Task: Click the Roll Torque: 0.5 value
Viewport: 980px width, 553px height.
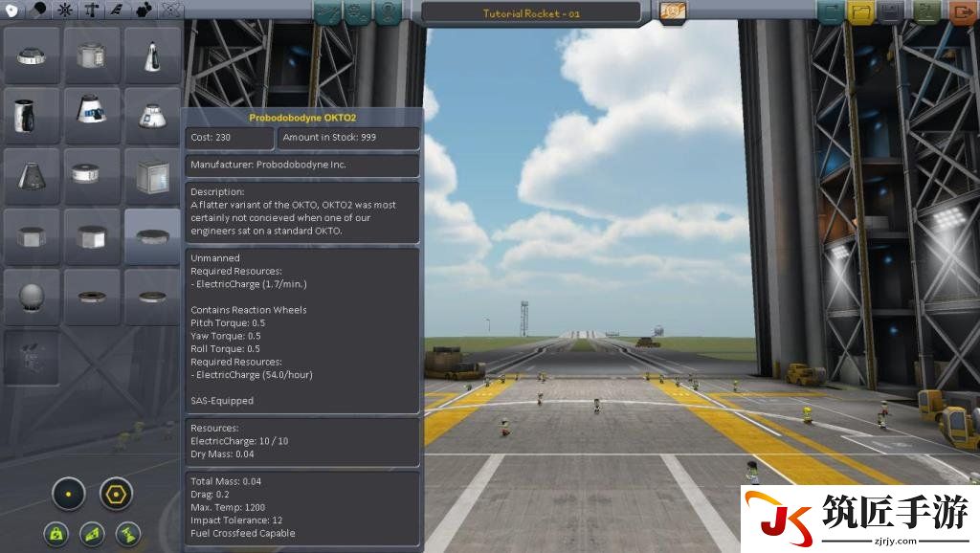Action: coord(225,349)
